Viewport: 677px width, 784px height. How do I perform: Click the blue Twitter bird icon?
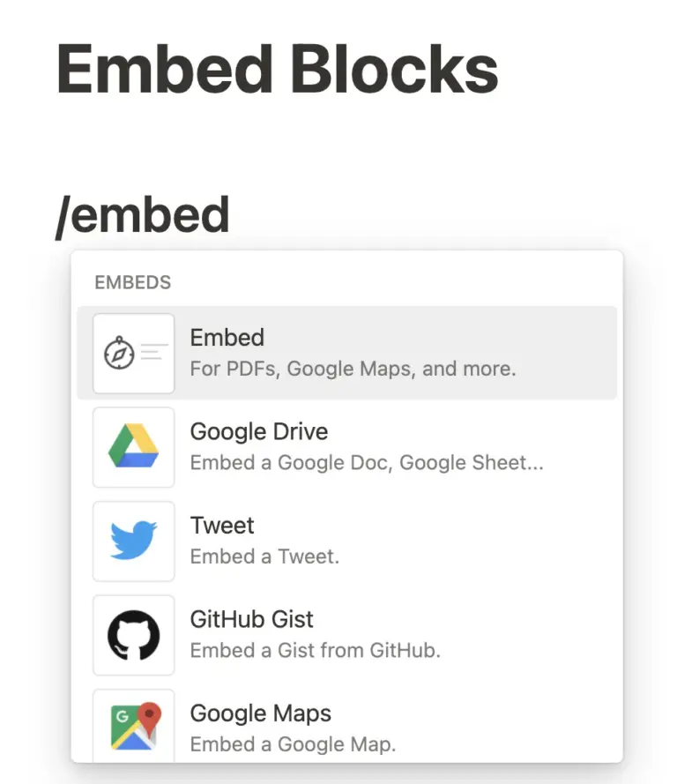tap(133, 541)
